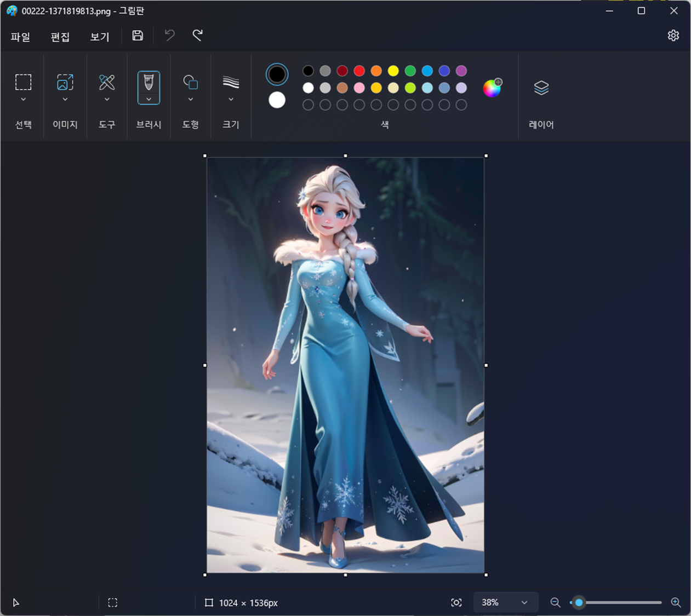
Task: Pick the blue-gray palette swatch
Action: pyautogui.click(x=444, y=88)
